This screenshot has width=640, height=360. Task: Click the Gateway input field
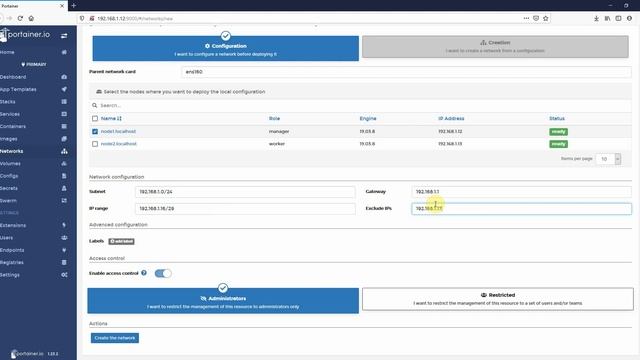click(521, 192)
